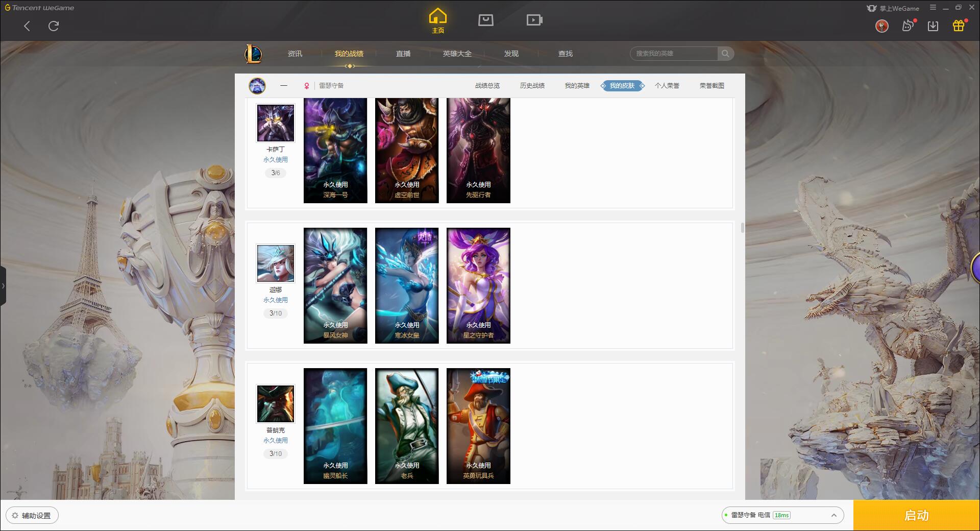Click the 3/6 skin count under 卡萨丁
980x531 pixels.
(276, 173)
